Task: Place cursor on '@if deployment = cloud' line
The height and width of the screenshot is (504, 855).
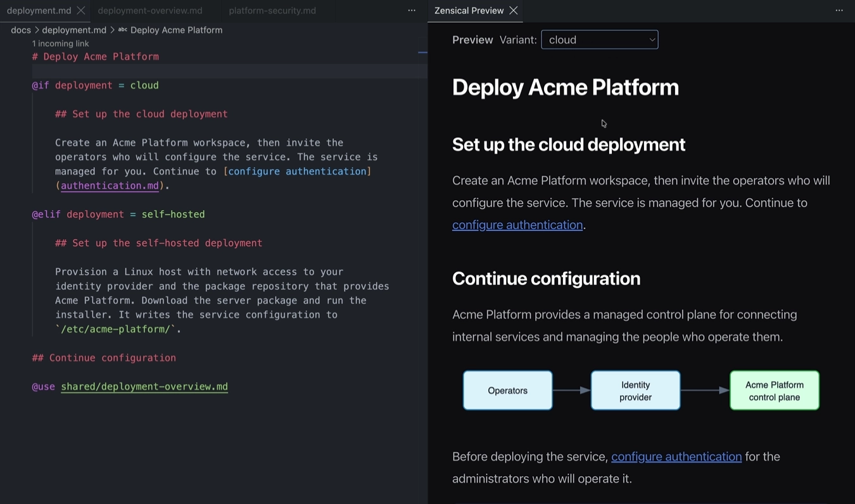Action: coord(96,85)
